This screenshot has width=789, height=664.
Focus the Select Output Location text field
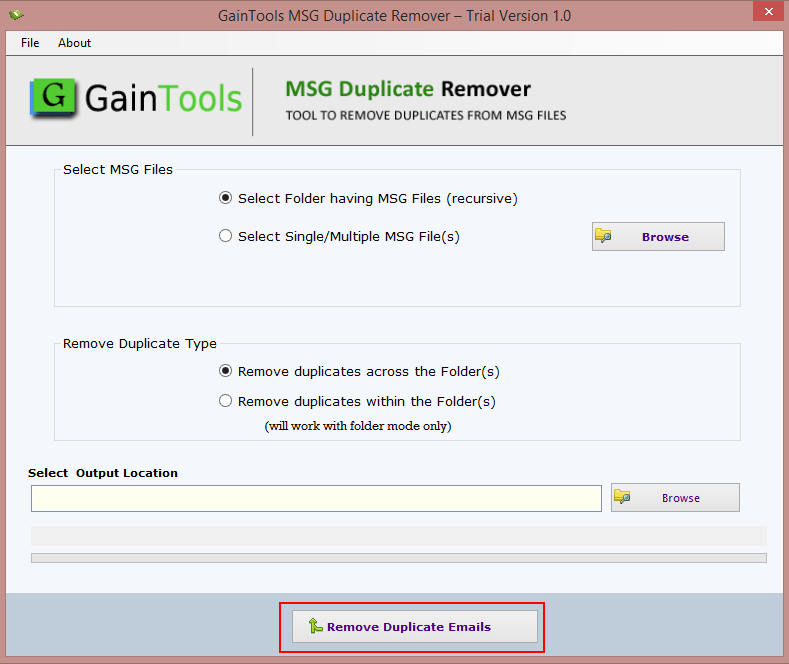pos(316,499)
